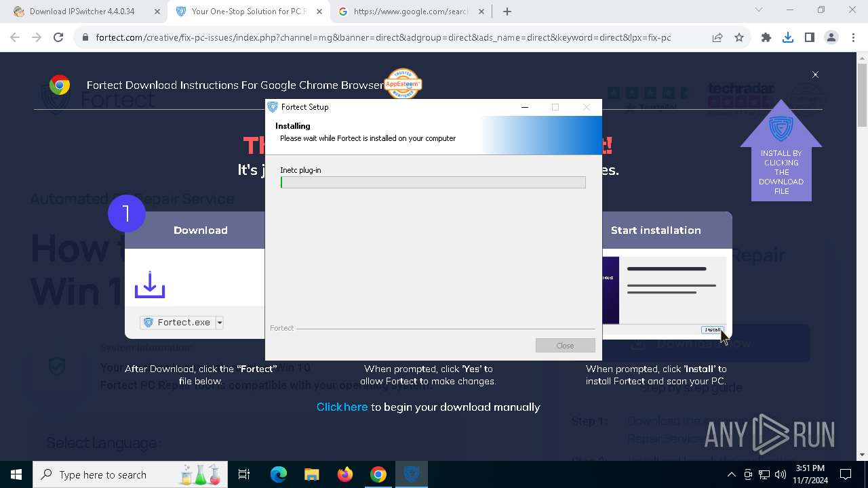Show Chrome downloads
The image size is (868, 488).
[788, 38]
